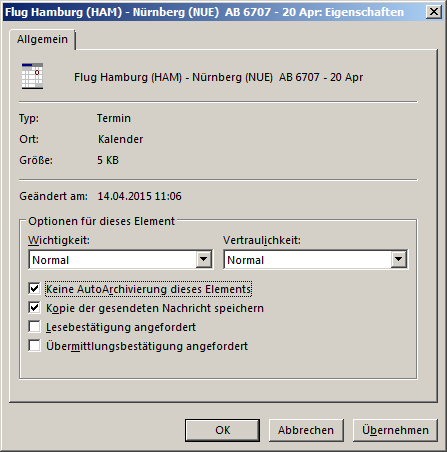The height and width of the screenshot is (452, 447).
Task: Disable Kopie der gesendeten Nachricht speichern
Action: pyautogui.click(x=34, y=308)
